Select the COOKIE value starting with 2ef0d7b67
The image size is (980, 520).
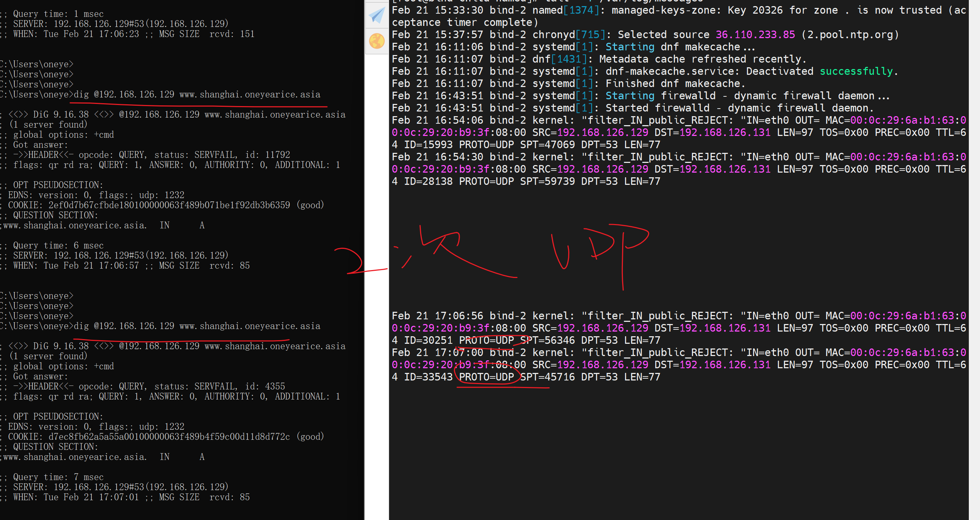tap(169, 205)
